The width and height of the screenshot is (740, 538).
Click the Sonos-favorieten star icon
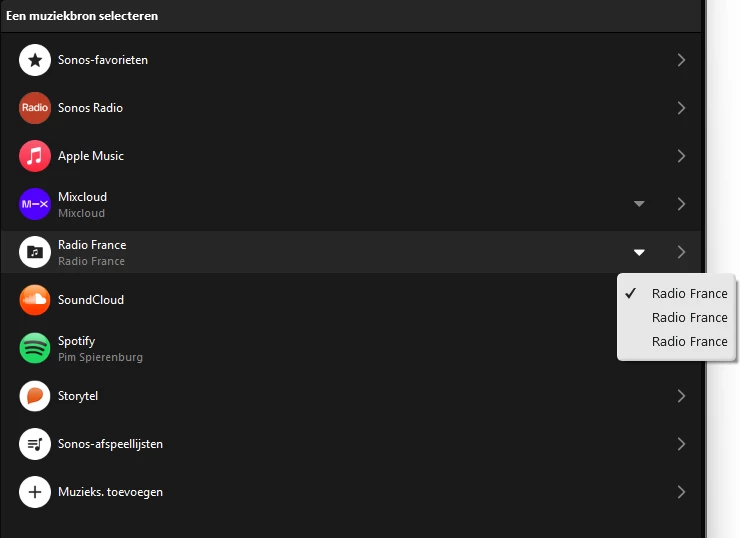tap(35, 60)
